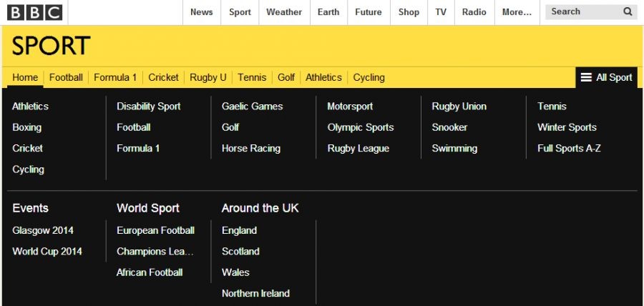Viewport: 644px width, 306px height.
Task: Open the European Football link
Action: coord(156,230)
